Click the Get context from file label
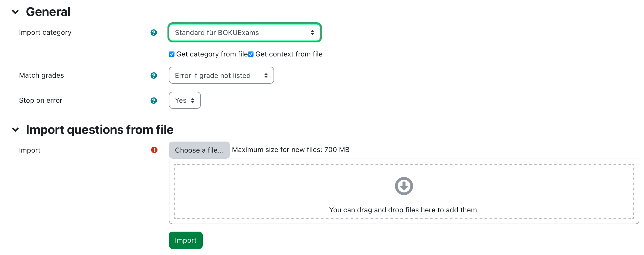The height and width of the screenshot is (255, 644). click(289, 54)
